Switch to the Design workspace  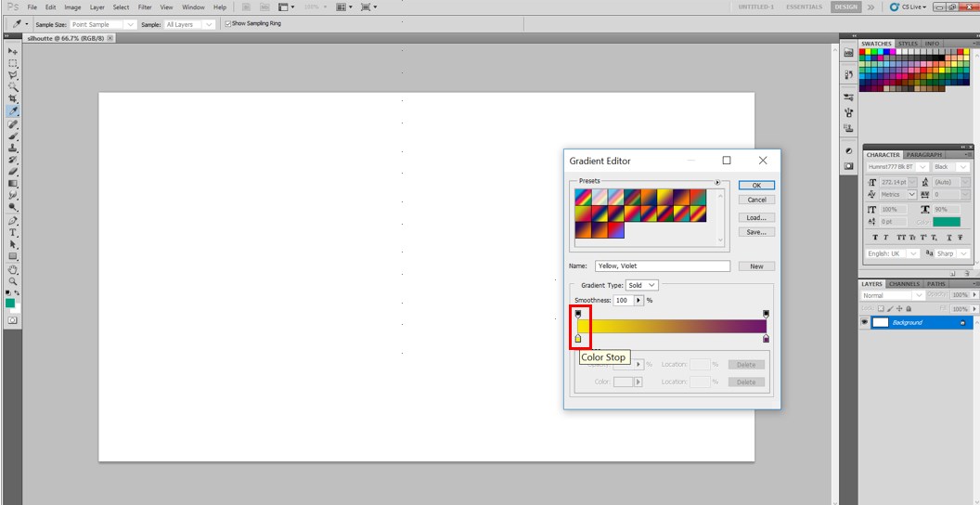845,7
